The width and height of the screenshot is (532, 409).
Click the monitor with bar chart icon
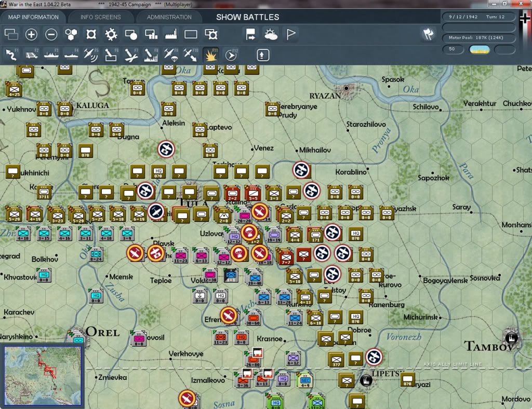click(x=151, y=34)
